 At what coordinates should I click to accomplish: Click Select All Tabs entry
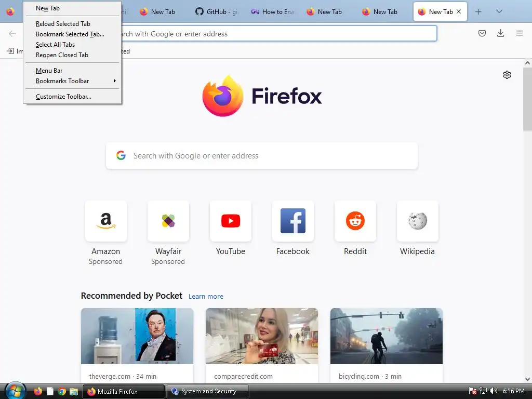(72, 45)
